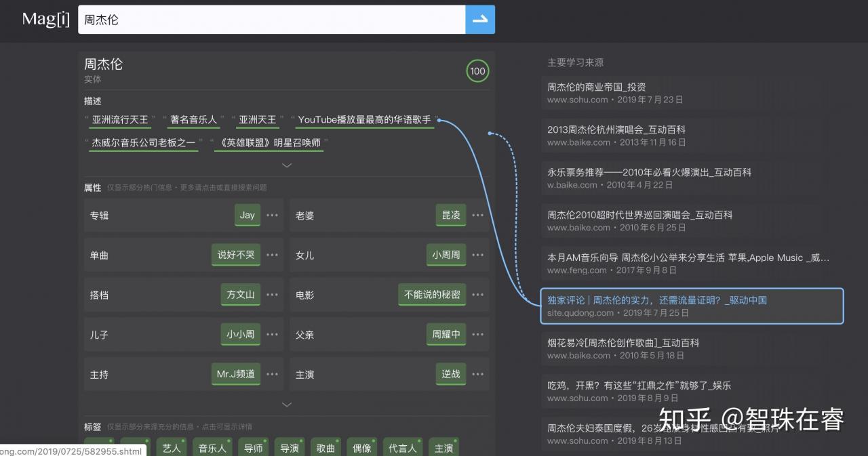Click the 主要学习来源 heading
The image size is (868, 456).
575,62
